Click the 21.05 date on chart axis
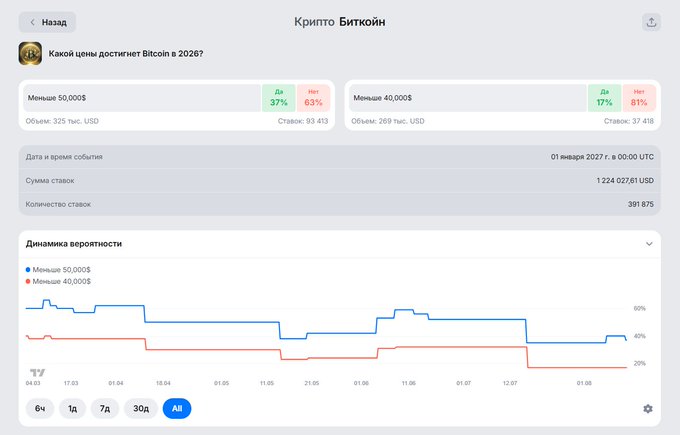The width and height of the screenshot is (680, 435). (311, 383)
